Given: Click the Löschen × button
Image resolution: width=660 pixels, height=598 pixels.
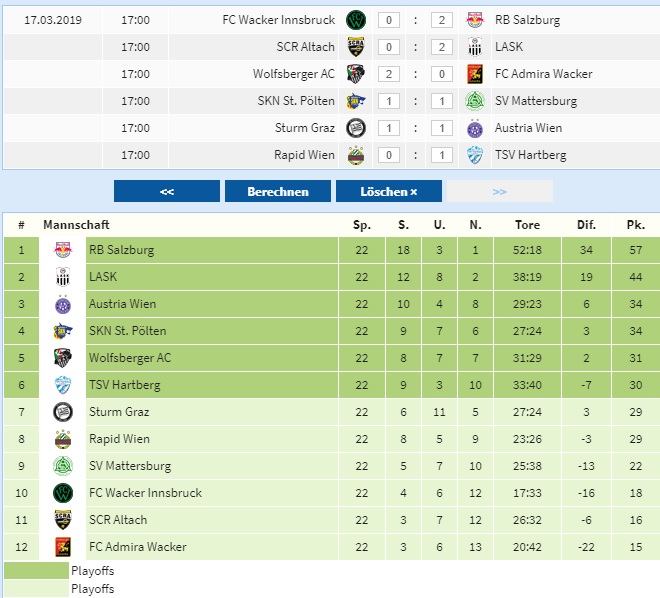Looking at the screenshot, I should click(389, 191).
